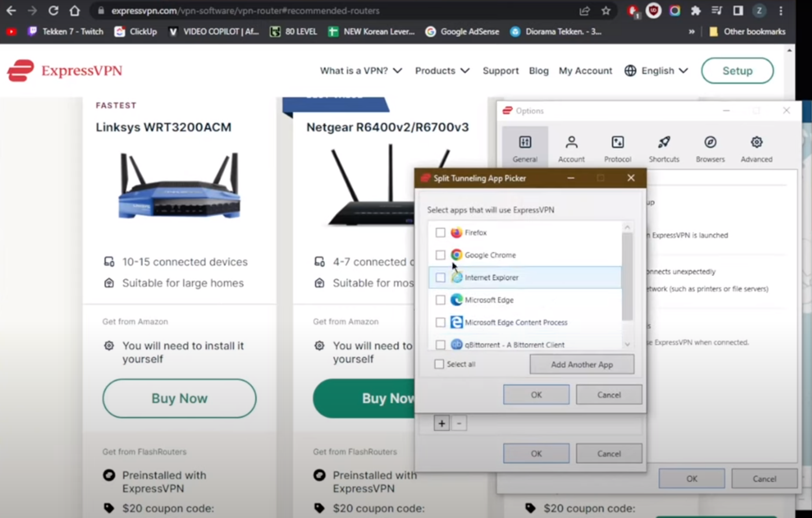Tick the Select all checkbox
This screenshot has width=812, height=518.
coord(439,364)
